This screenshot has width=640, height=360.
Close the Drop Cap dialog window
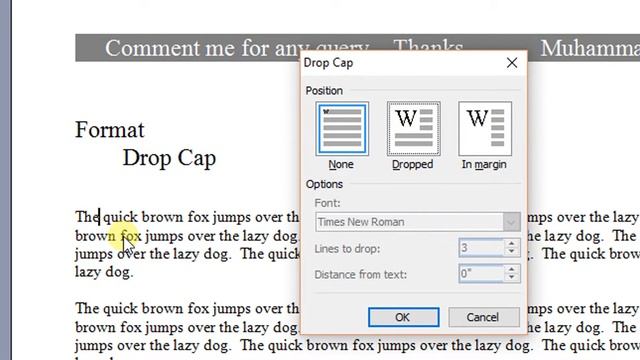tap(512, 63)
